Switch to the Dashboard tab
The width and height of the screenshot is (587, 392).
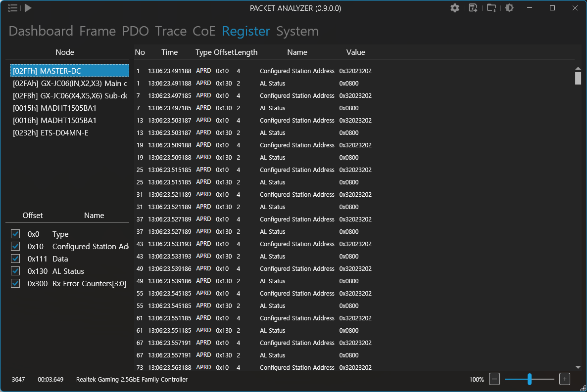(x=41, y=31)
